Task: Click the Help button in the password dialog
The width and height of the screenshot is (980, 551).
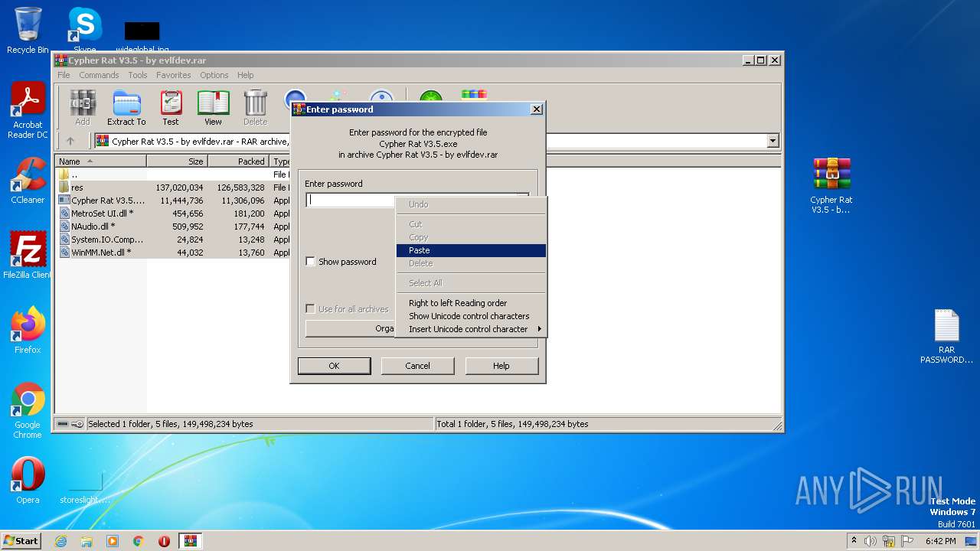Action: 501,366
